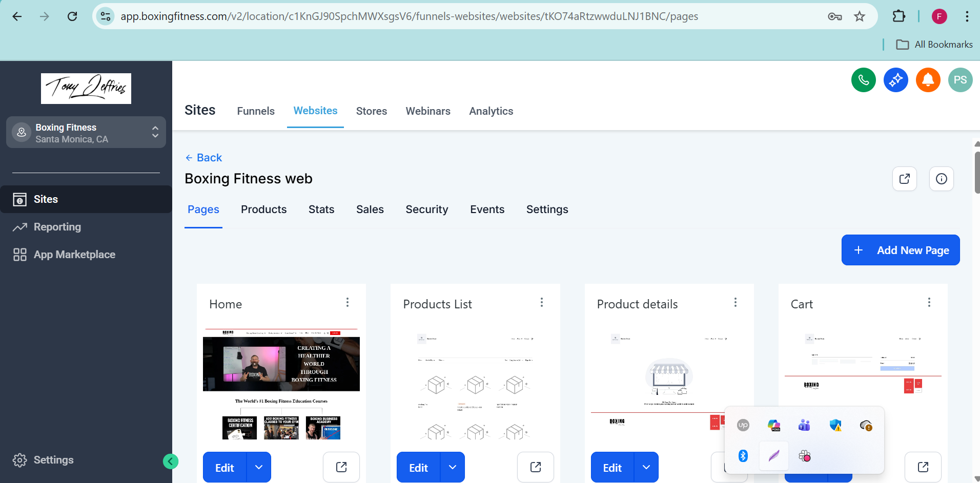The height and width of the screenshot is (483, 980).
Task: Open Bluetooth icon in system tray popup
Action: [743, 455]
